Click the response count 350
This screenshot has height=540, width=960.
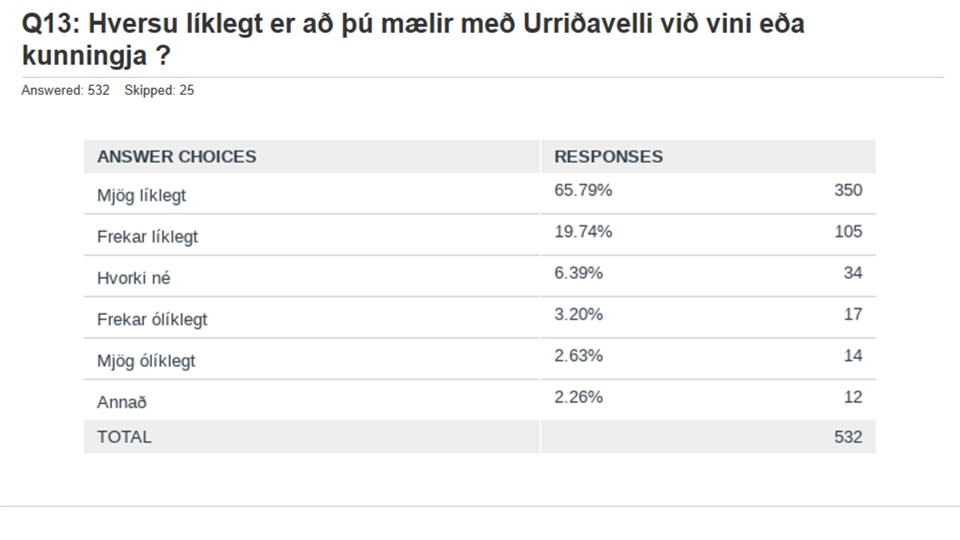coord(848,190)
